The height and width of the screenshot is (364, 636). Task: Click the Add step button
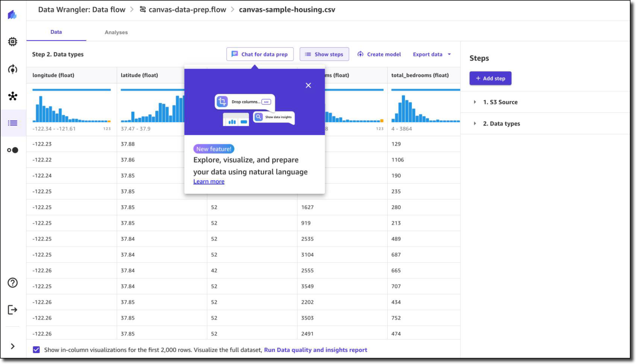490,78
